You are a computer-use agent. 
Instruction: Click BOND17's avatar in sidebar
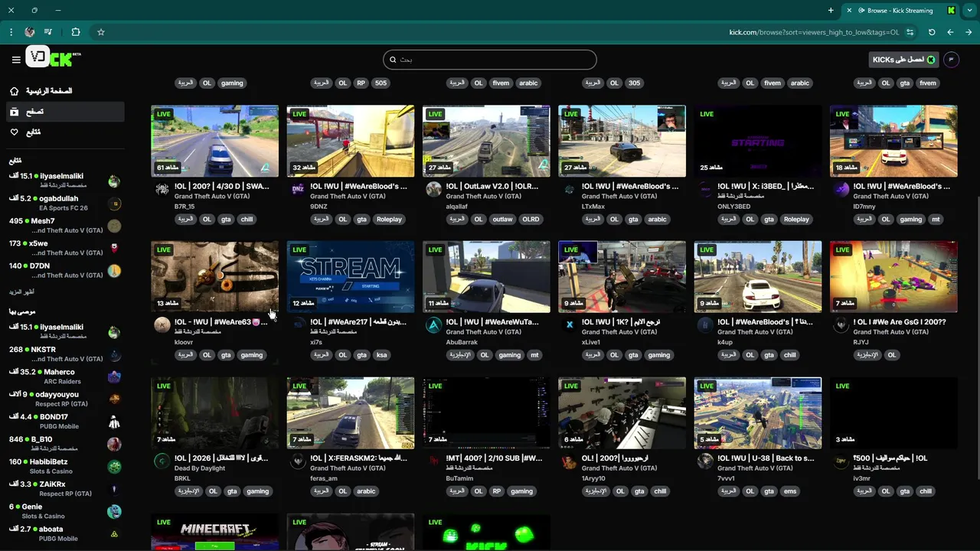(114, 422)
